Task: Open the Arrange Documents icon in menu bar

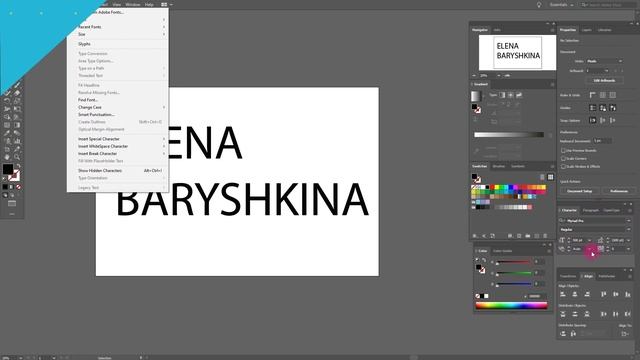Action: coord(164,4)
